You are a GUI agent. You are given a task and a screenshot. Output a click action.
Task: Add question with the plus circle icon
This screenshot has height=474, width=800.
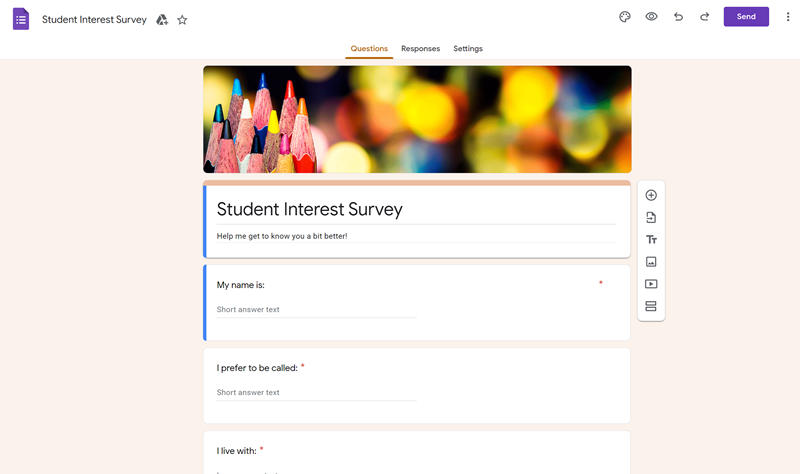(651, 195)
